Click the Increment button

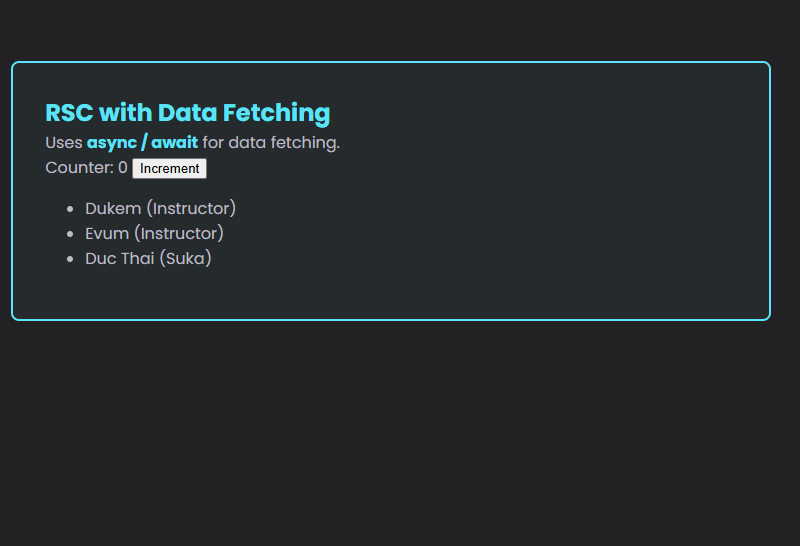169,168
